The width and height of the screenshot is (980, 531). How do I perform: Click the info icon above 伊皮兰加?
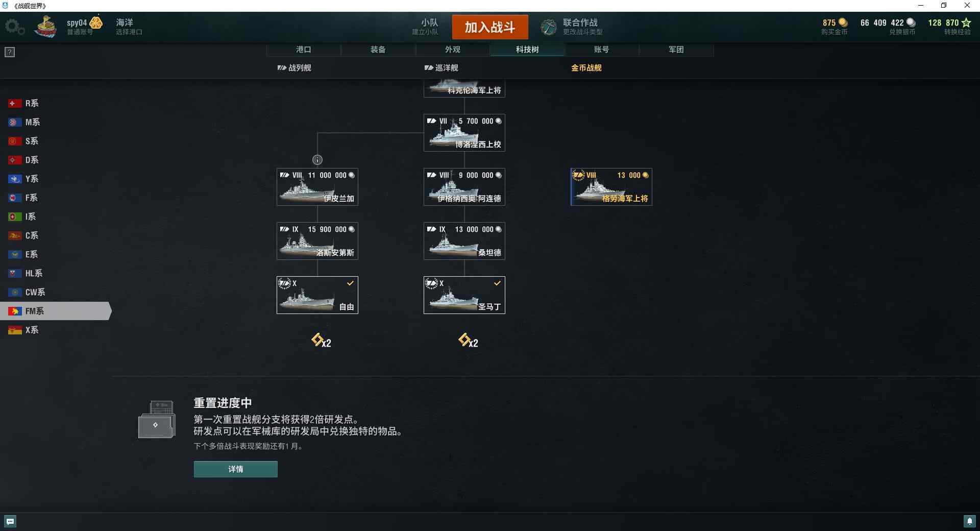click(x=317, y=160)
